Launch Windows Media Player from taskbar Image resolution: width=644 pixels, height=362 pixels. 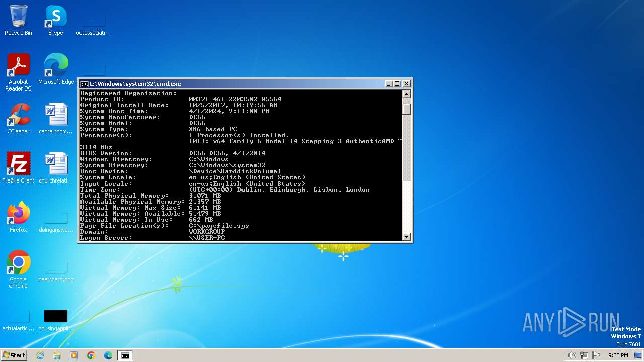[x=74, y=355]
